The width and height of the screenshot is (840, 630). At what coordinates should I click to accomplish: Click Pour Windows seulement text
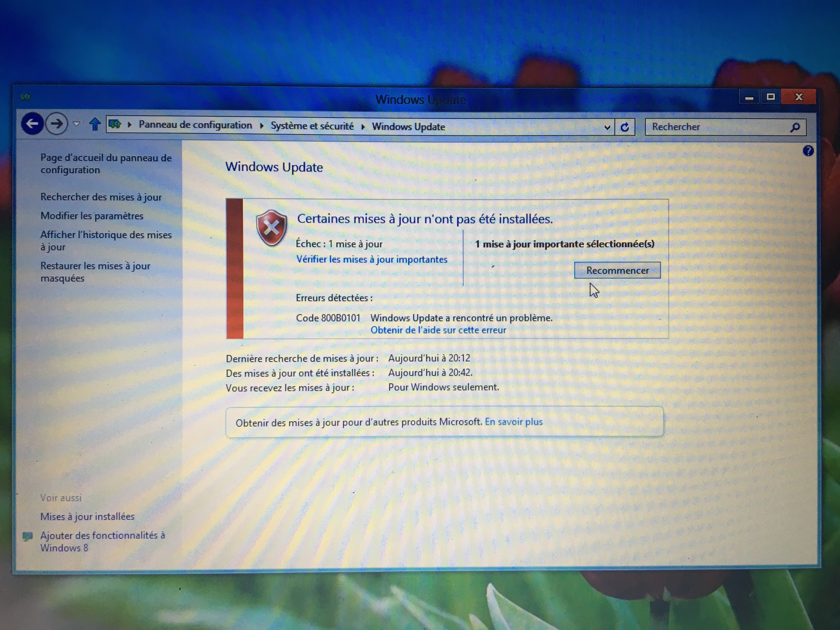pyautogui.click(x=444, y=387)
